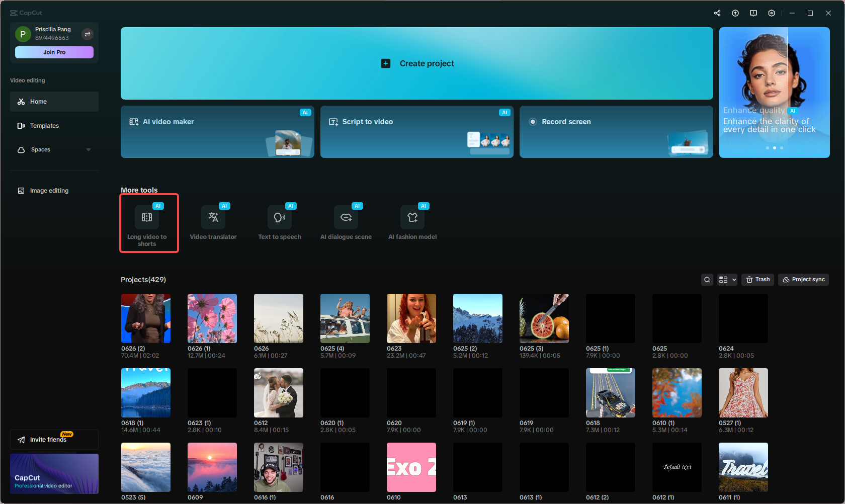Click the green P profile avatar
Screen dimensions: 845x504
click(23, 34)
